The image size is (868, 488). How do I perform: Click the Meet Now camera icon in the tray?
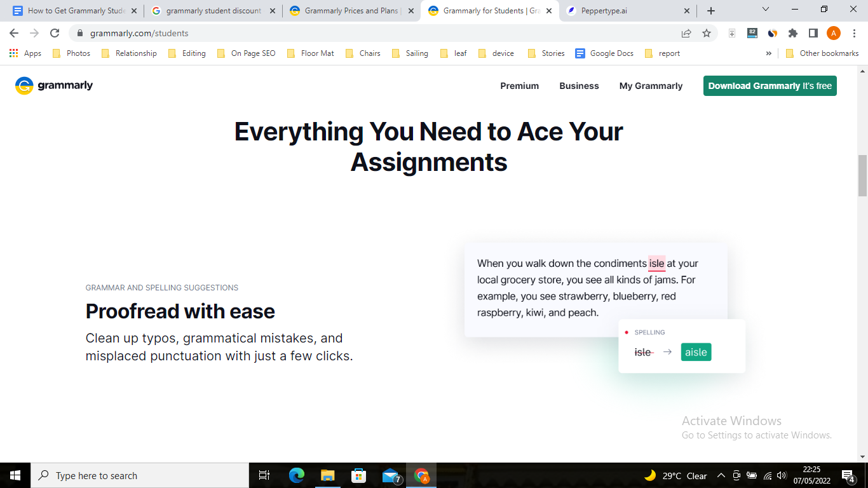click(x=736, y=475)
